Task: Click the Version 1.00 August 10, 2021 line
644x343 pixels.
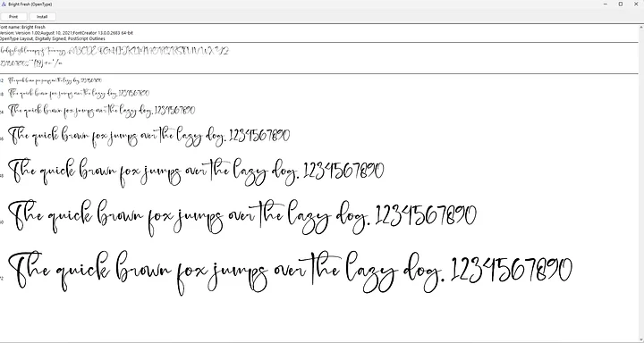Action: tap(66, 33)
